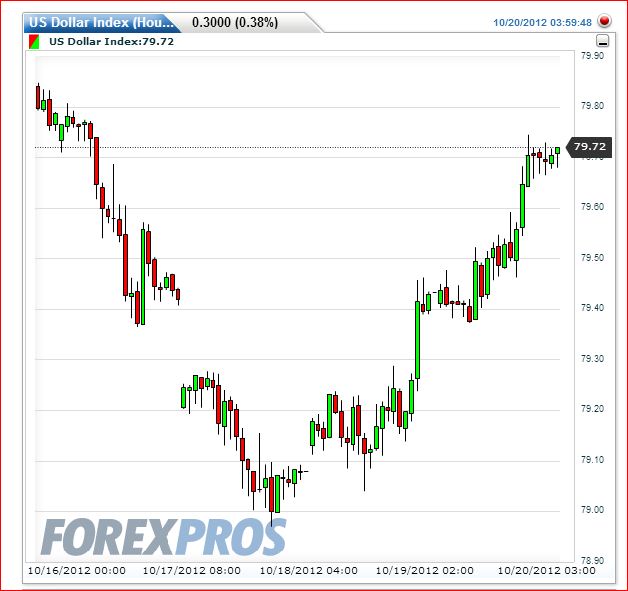Screen dimensions: 628x591
Task: Click the 10/20/2012 03:00 date label
Action: pyautogui.click(x=546, y=571)
